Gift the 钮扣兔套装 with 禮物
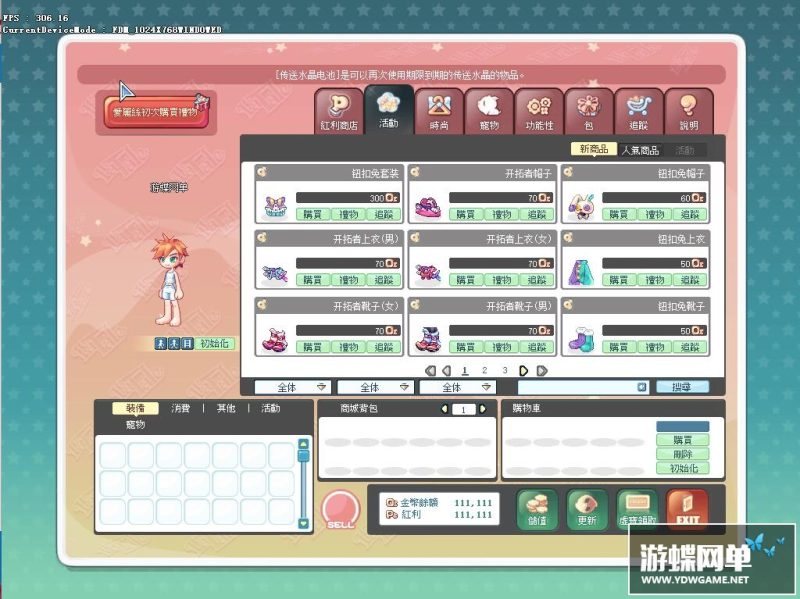The height and width of the screenshot is (599, 800). (348, 214)
